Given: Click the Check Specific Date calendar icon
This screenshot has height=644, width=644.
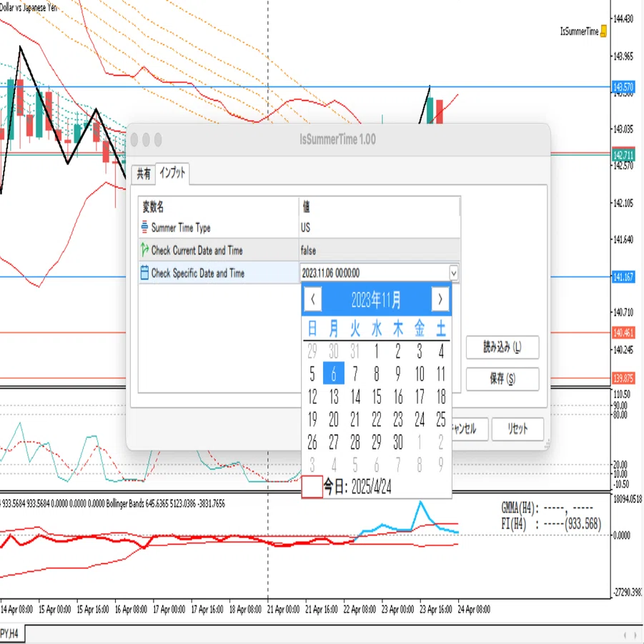Looking at the screenshot, I should (x=144, y=273).
